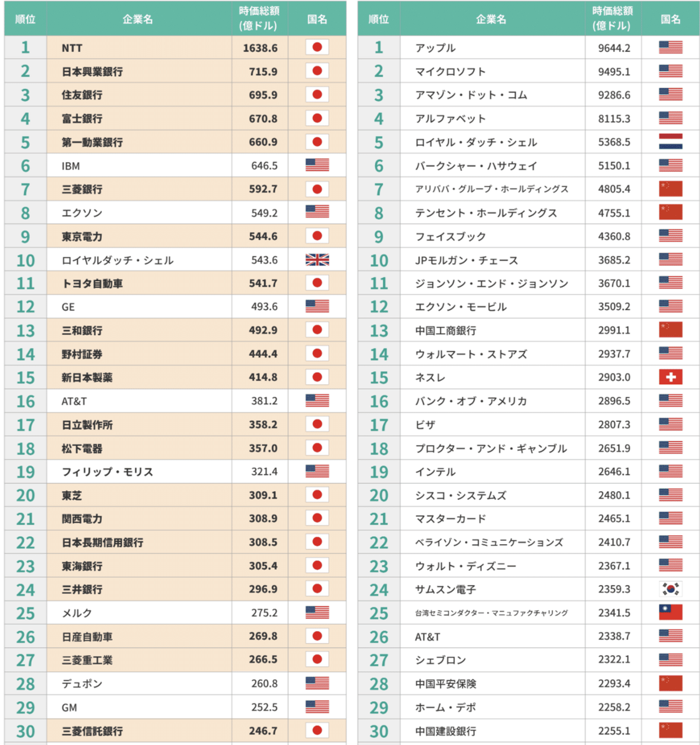The image size is (700, 745).
Task: Click the Netherlands flag icon
Action: (671, 142)
